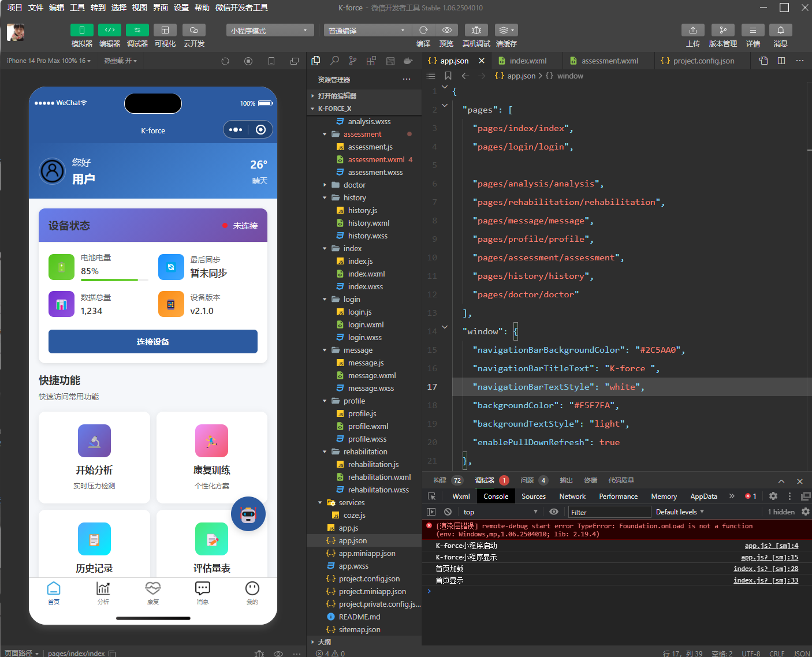Open the Docker whale icon in the sidebar
The height and width of the screenshot is (657, 812).
pos(408,61)
